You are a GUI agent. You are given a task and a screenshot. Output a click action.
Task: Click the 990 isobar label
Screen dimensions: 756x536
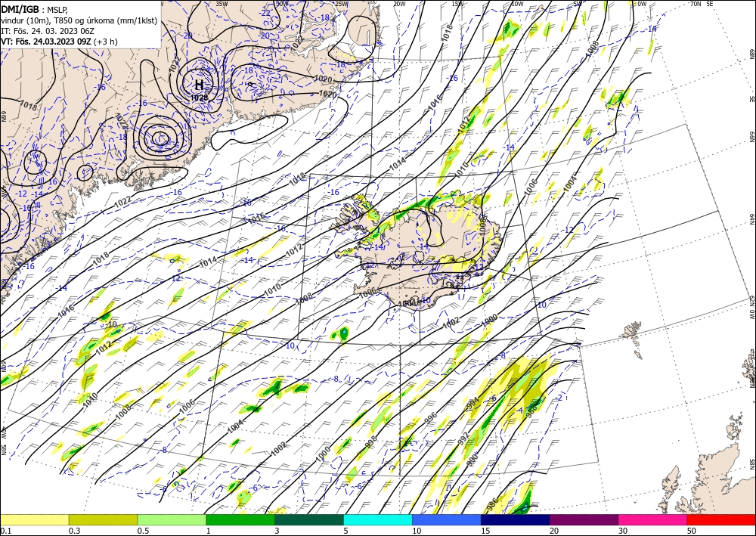pyautogui.click(x=472, y=459)
